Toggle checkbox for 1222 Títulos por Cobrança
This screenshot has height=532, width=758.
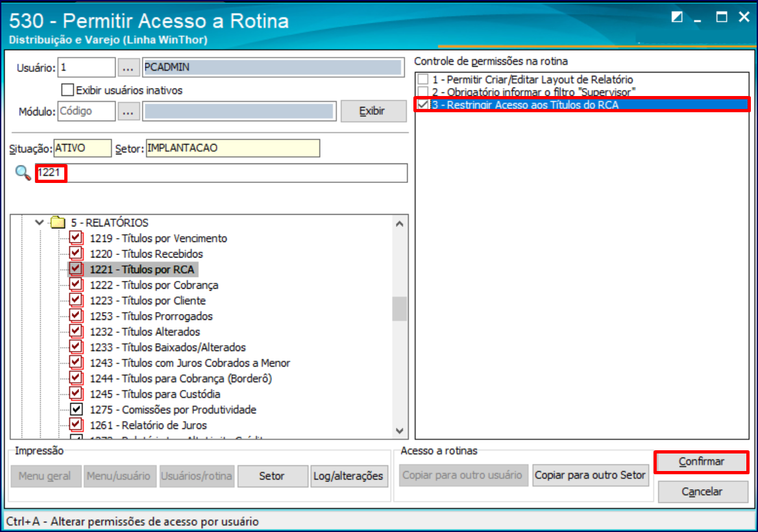pos(76,285)
